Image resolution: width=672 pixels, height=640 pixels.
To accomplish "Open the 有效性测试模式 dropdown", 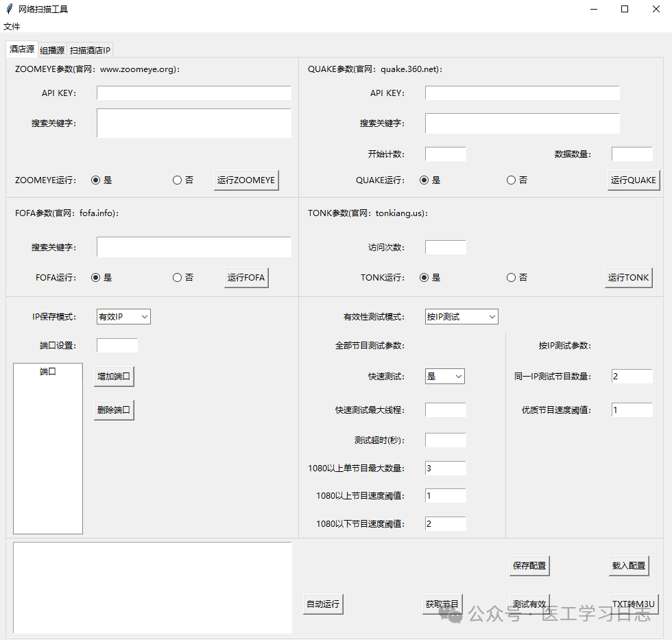I will click(x=461, y=317).
